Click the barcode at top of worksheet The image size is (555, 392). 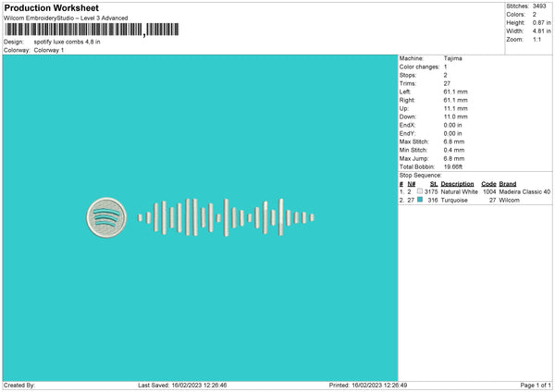[92, 30]
